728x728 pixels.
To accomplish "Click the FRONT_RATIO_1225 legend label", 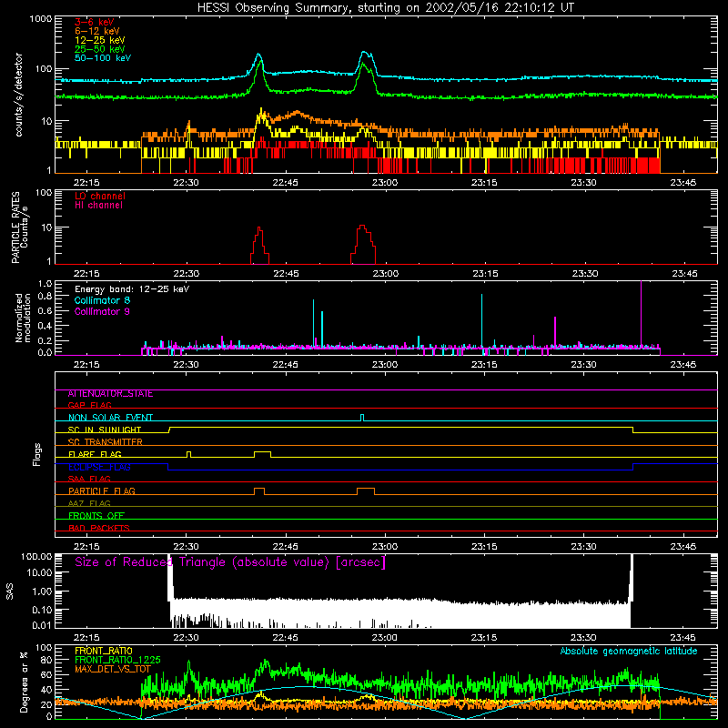I will click(x=117, y=660).
